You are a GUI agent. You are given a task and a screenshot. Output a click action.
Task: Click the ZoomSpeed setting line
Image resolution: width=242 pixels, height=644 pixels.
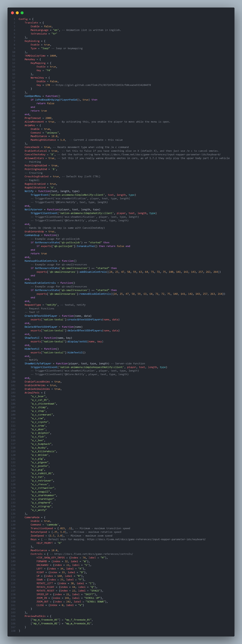[x=48, y=536]
